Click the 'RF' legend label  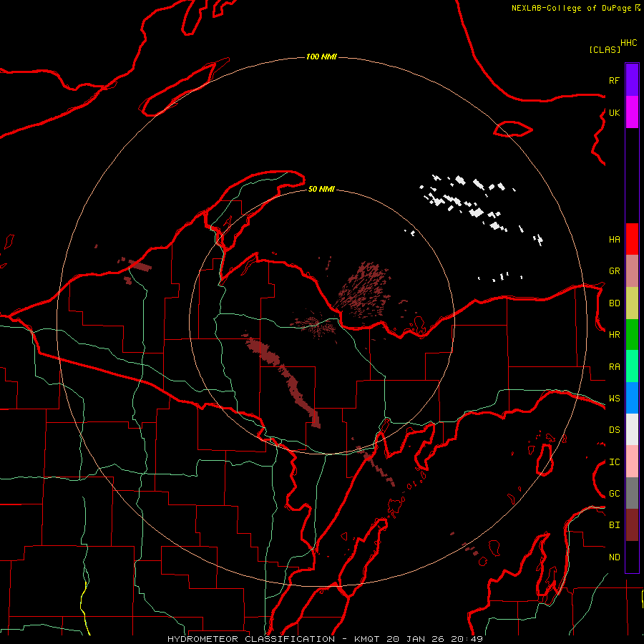[615, 80]
